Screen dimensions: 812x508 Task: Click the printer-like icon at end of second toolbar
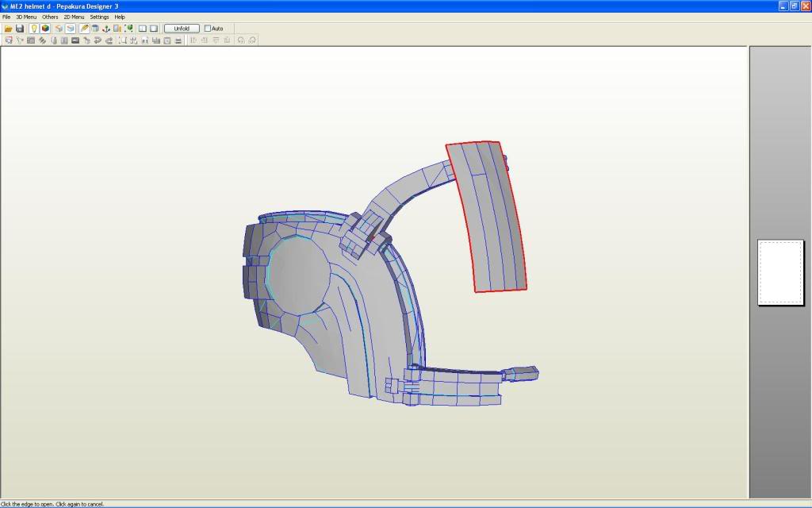pyautogui.click(x=178, y=40)
